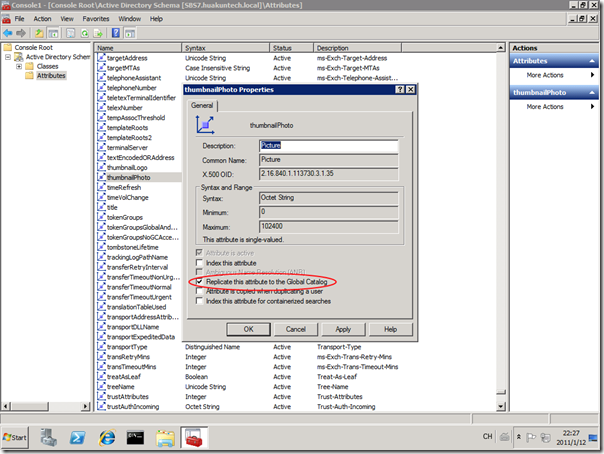Click Apply in thumbnailPhoto Properties

click(x=343, y=329)
